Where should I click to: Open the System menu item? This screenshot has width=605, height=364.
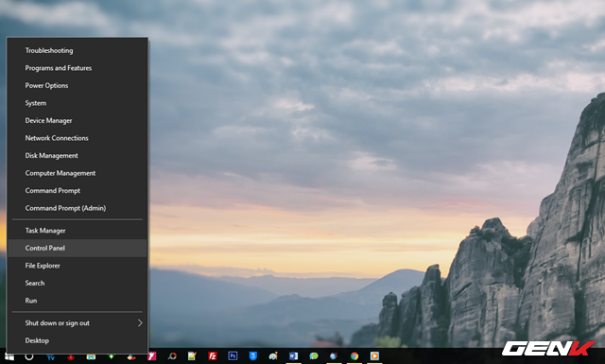pyautogui.click(x=78, y=103)
